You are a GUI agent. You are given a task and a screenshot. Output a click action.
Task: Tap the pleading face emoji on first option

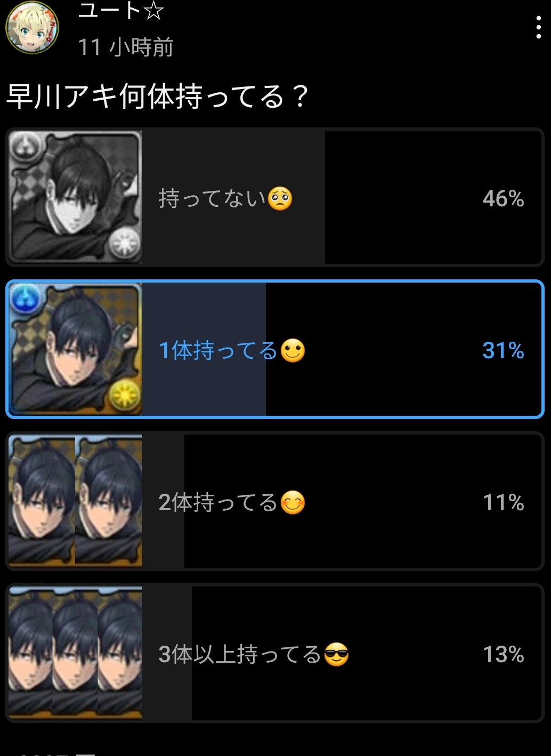(x=280, y=199)
